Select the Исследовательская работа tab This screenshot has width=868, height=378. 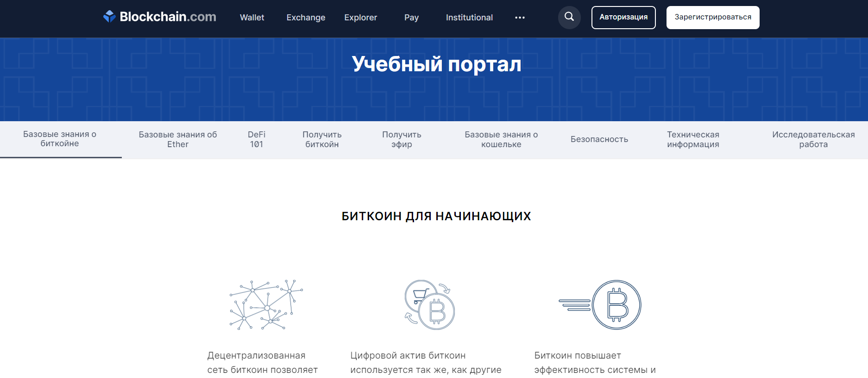tap(813, 139)
